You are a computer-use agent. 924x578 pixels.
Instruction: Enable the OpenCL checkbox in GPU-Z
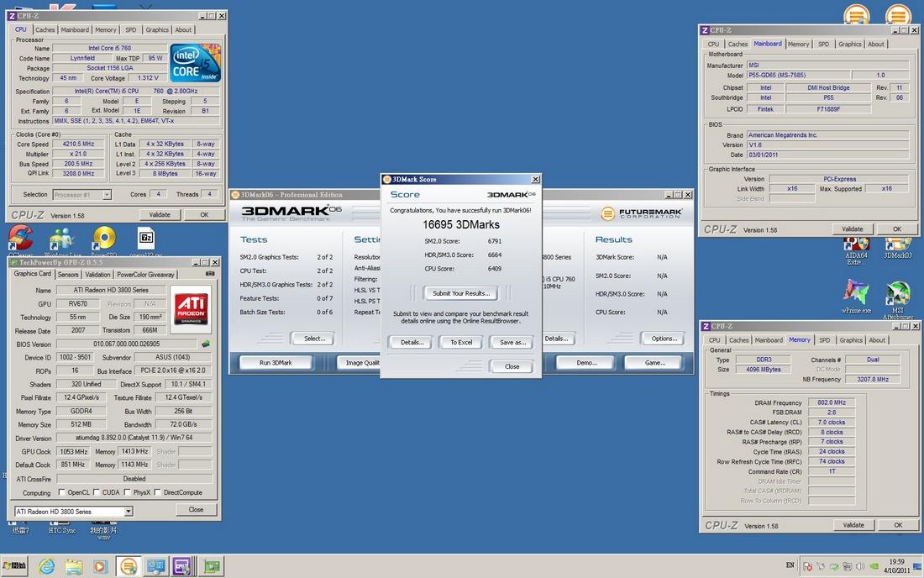(x=62, y=492)
